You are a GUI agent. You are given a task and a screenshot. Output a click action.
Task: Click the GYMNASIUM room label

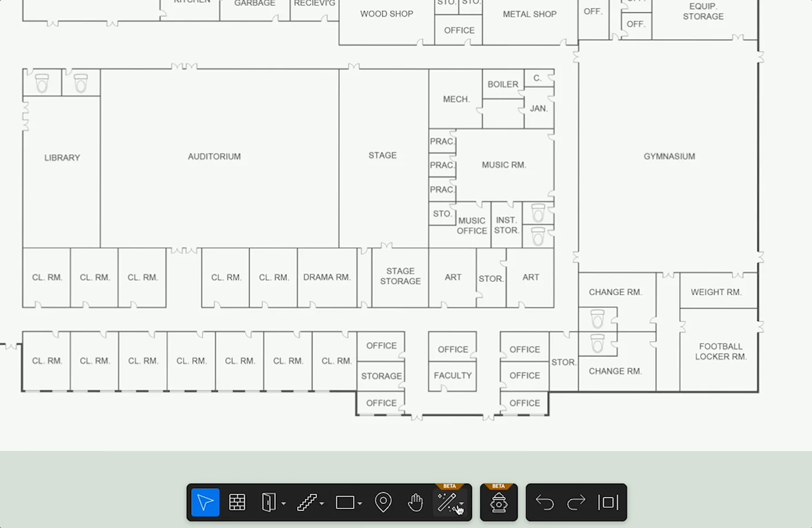pyautogui.click(x=669, y=156)
